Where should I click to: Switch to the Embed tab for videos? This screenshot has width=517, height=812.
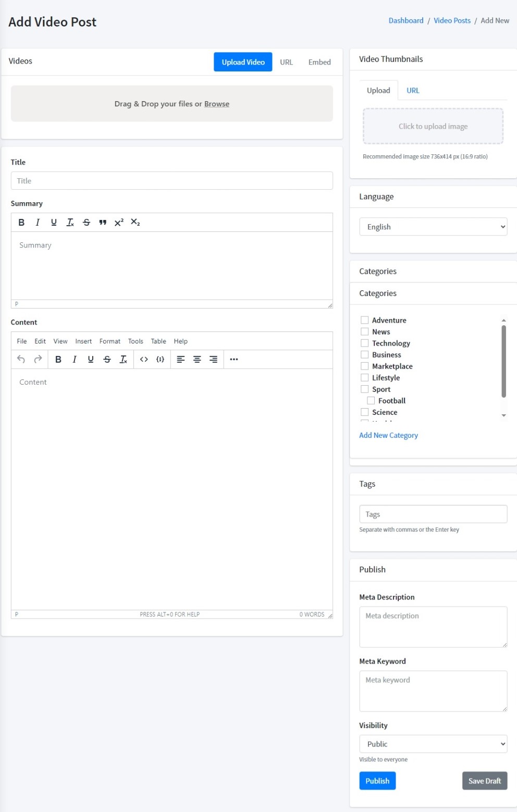click(x=319, y=62)
